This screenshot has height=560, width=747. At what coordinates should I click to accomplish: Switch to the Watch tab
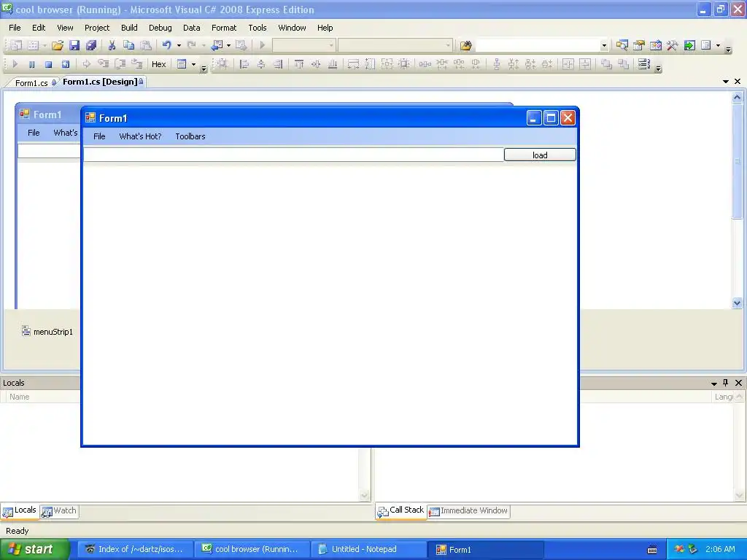pyautogui.click(x=59, y=510)
